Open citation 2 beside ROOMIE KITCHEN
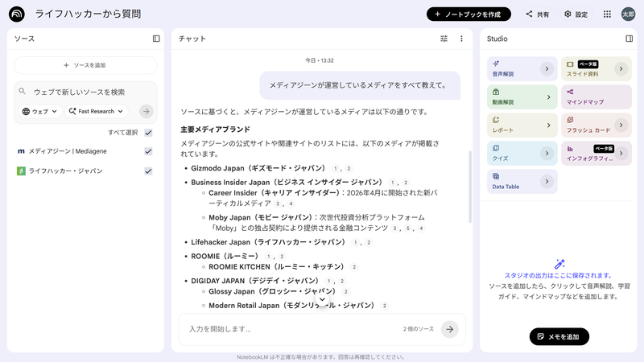 pos(354,267)
